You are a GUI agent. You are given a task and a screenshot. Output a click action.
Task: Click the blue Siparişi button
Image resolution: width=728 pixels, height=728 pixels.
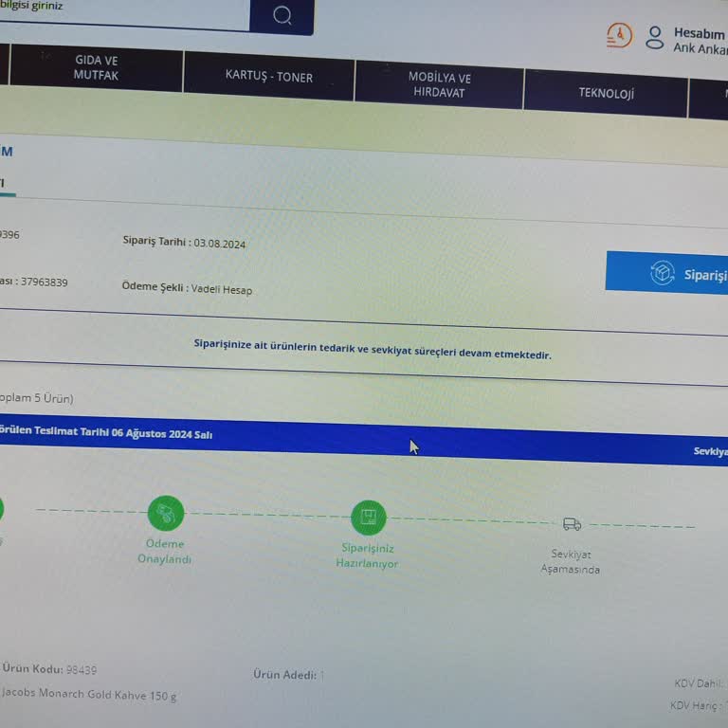666,273
